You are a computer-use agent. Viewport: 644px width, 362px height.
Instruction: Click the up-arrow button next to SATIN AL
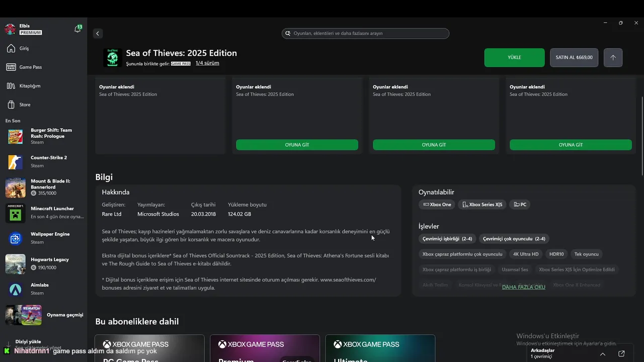(613, 57)
